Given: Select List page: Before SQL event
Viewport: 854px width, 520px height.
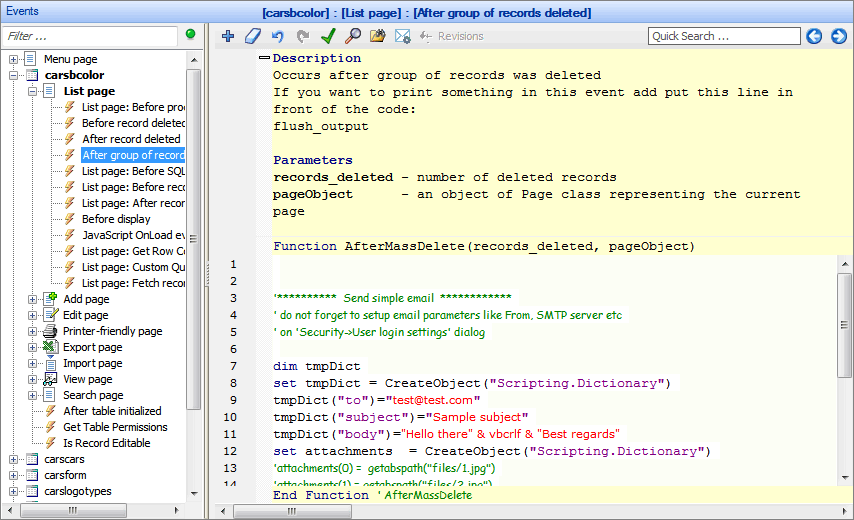Looking at the screenshot, I should click(133, 171).
